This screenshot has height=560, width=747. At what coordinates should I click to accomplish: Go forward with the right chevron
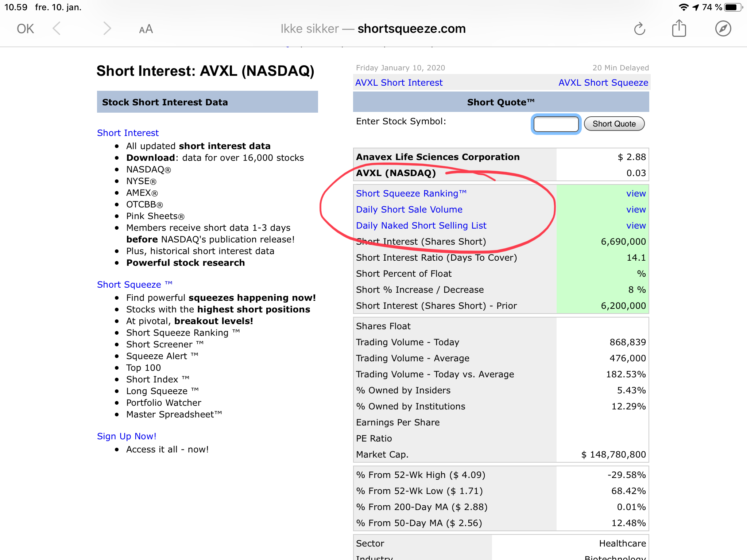point(107,28)
